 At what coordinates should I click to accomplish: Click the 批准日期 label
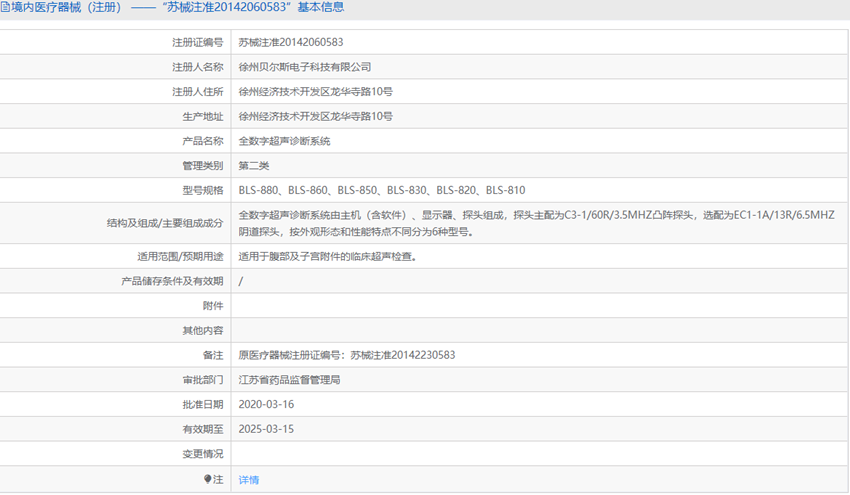click(x=203, y=404)
